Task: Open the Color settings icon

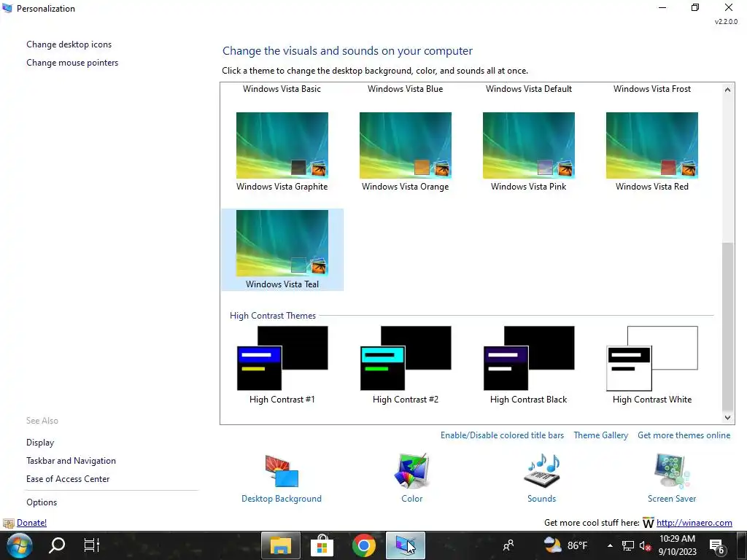Action: pyautogui.click(x=411, y=471)
